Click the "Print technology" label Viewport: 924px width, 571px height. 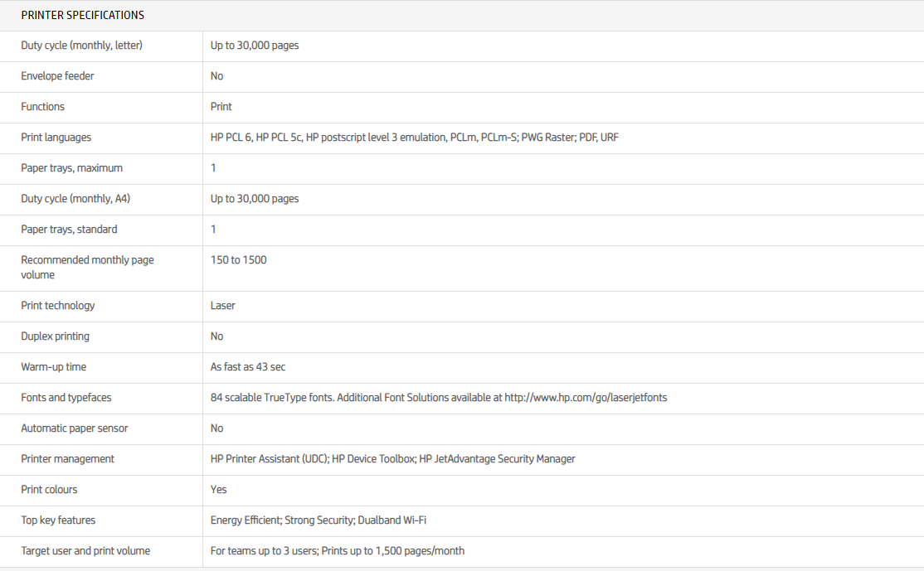pos(57,306)
